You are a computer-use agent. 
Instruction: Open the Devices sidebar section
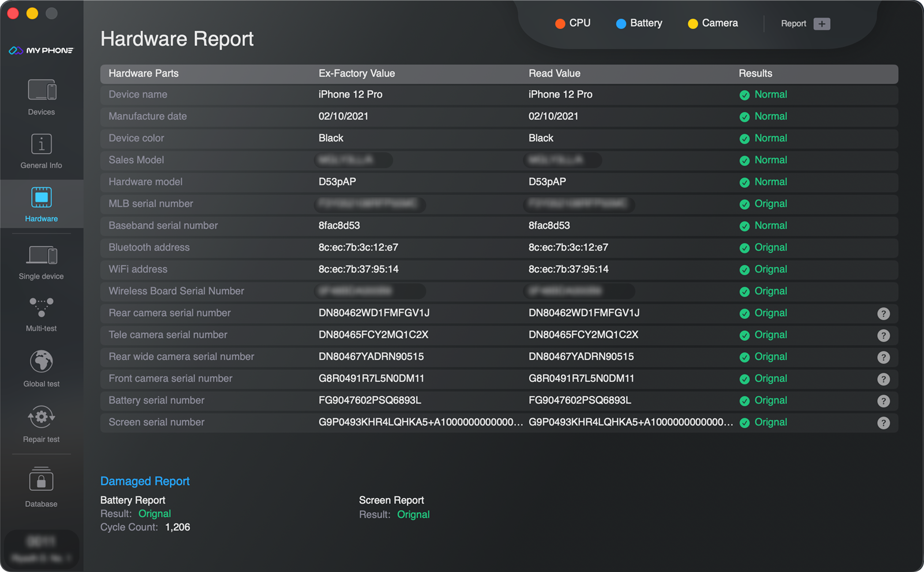pos(41,97)
